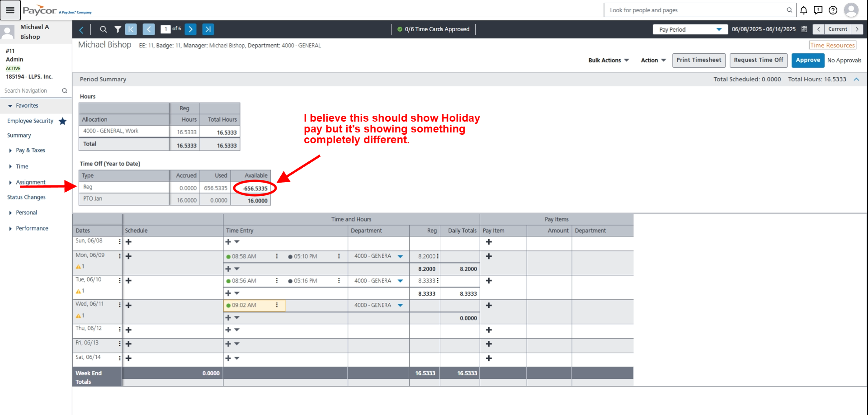Expand the Pay & Taxes navigation item
The height and width of the screenshot is (415, 868).
click(30, 151)
